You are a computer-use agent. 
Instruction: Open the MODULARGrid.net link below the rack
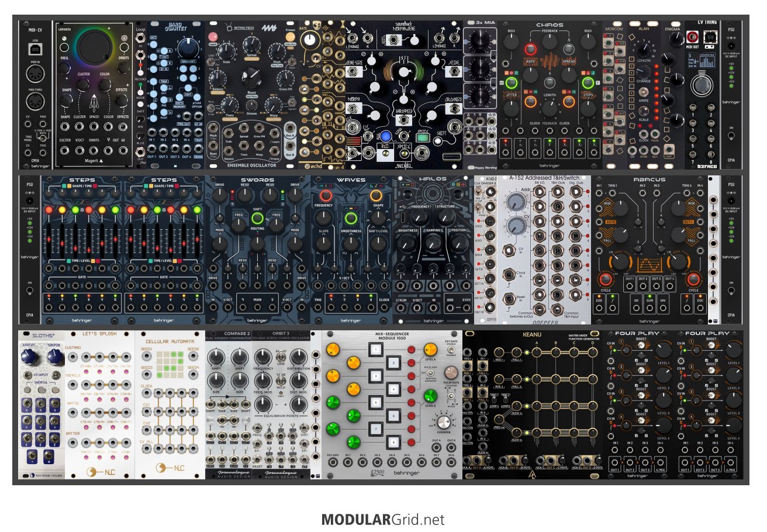(x=383, y=519)
